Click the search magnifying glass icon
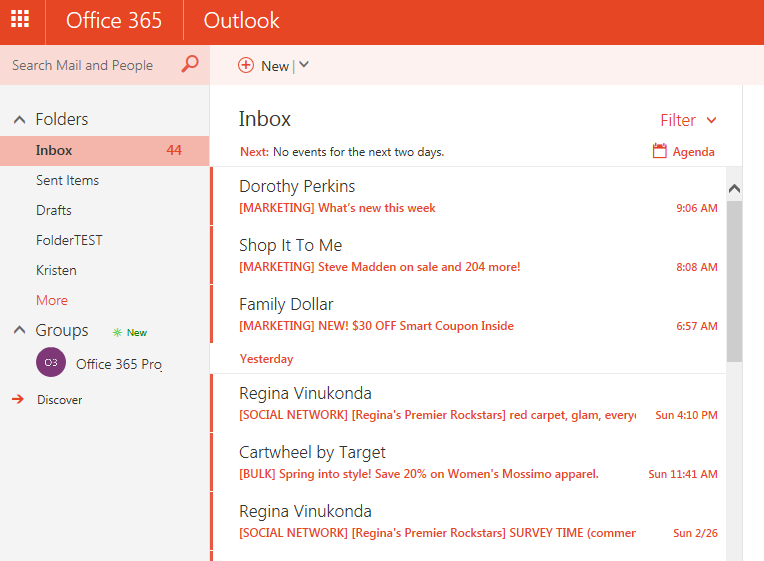Screen dimensions: 764x561 coord(190,65)
